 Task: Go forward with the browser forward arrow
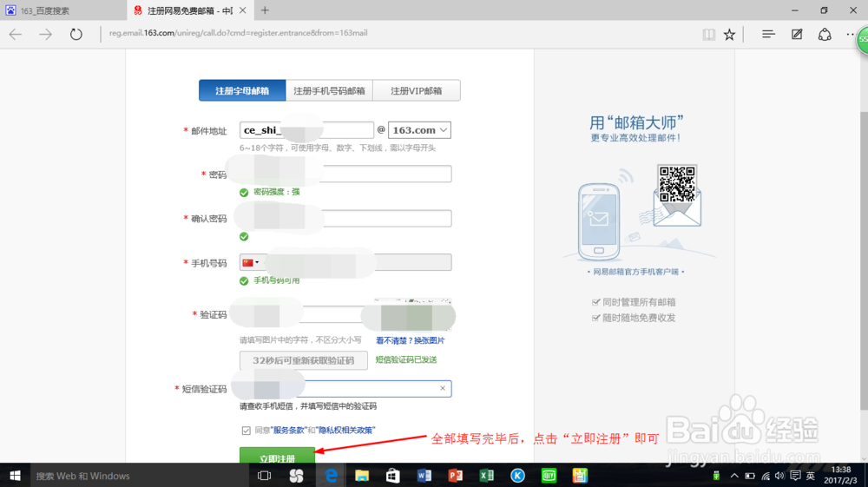coord(45,35)
